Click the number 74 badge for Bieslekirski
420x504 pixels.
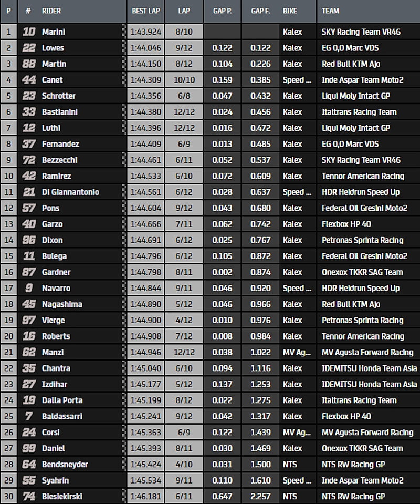click(29, 497)
